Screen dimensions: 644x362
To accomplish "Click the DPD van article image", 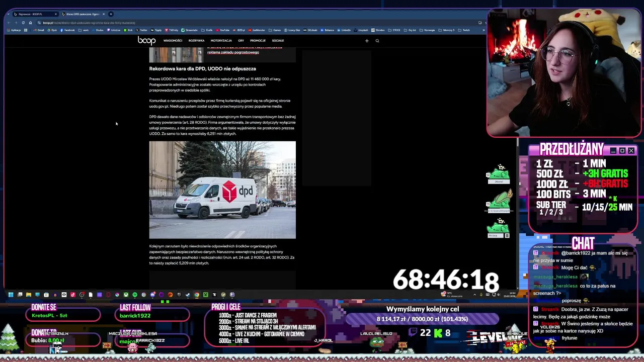I will coord(222,190).
